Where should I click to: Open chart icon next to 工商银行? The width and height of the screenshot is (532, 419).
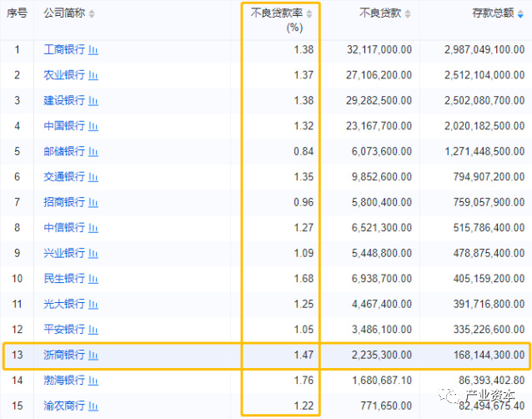tap(93, 50)
